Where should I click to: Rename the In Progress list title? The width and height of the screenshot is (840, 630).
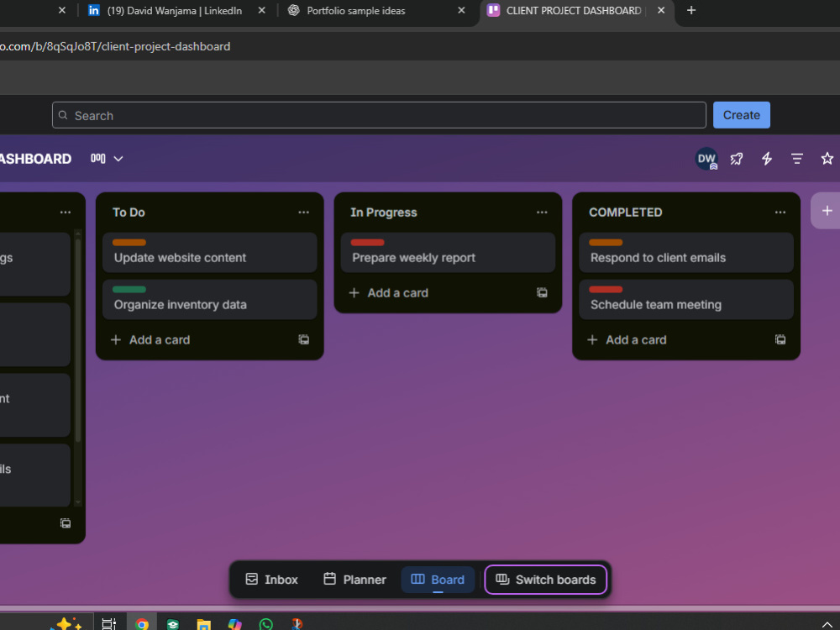(x=384, y=213)
